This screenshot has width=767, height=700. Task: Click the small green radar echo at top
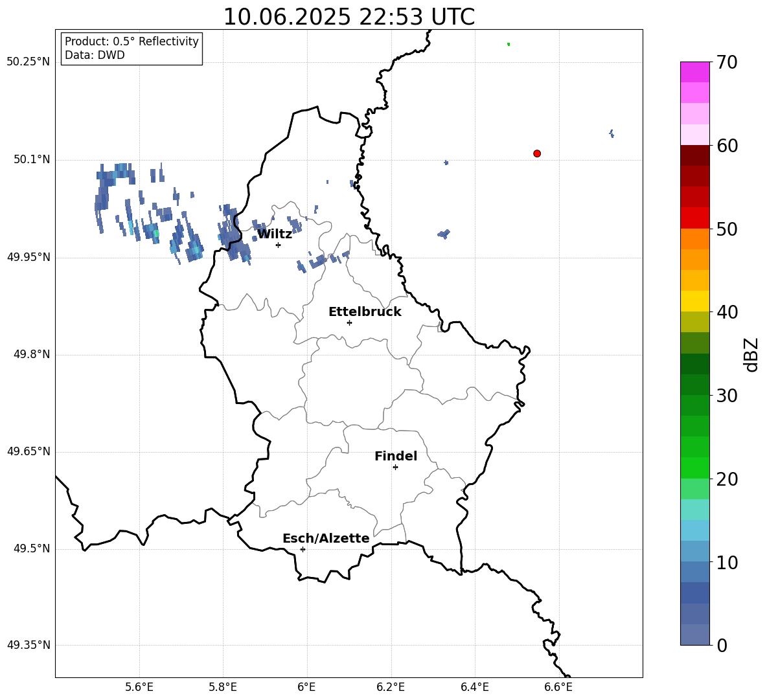[x=509, y=44]
